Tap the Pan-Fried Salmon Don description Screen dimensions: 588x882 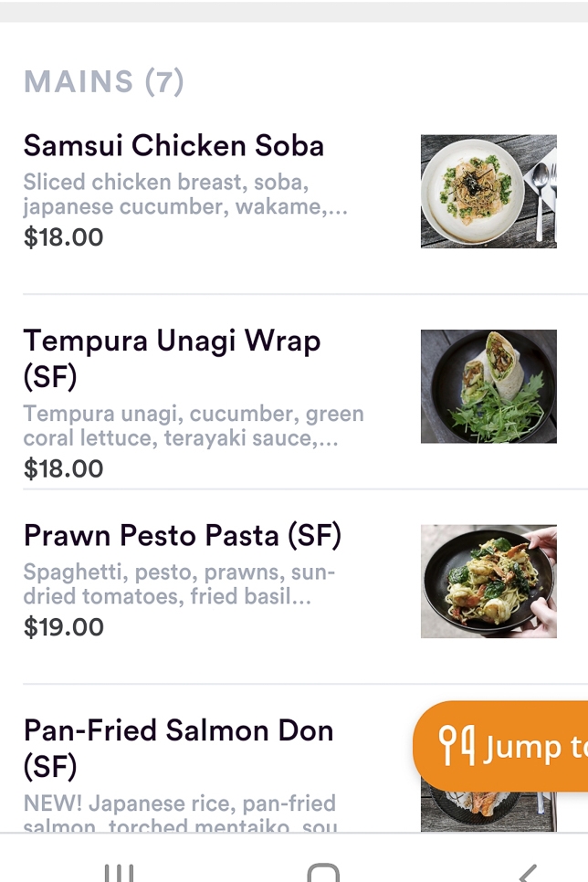(180, 814)
